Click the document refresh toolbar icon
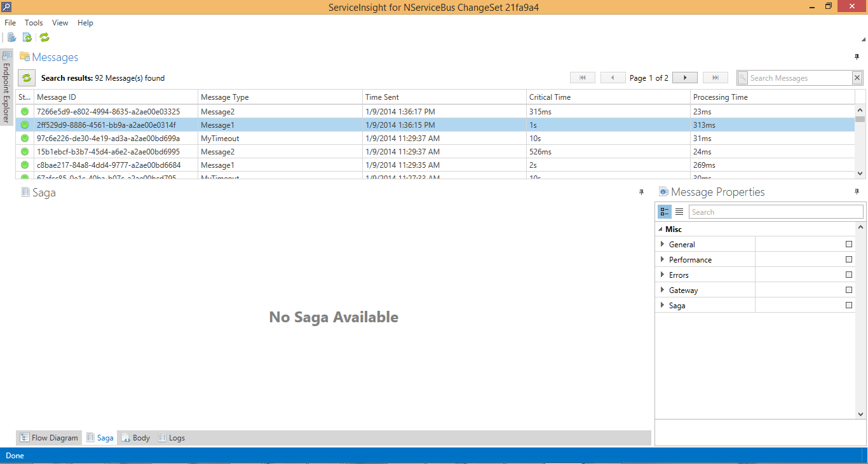 27,38
